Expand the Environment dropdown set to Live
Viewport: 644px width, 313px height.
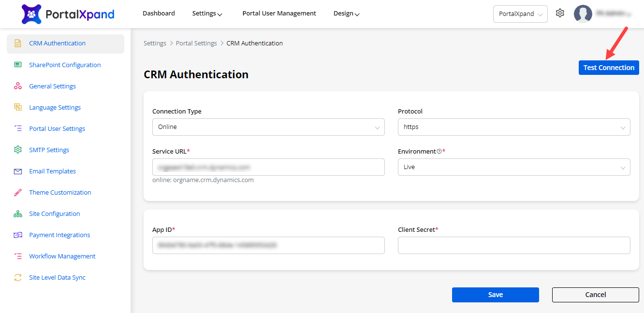pyautogui.click(x=514, y=167)
